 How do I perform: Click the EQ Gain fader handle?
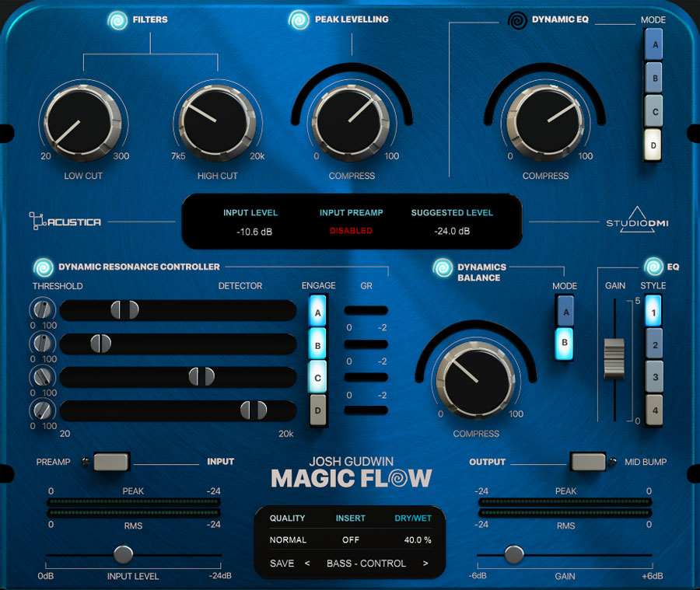tap(614, 359)
